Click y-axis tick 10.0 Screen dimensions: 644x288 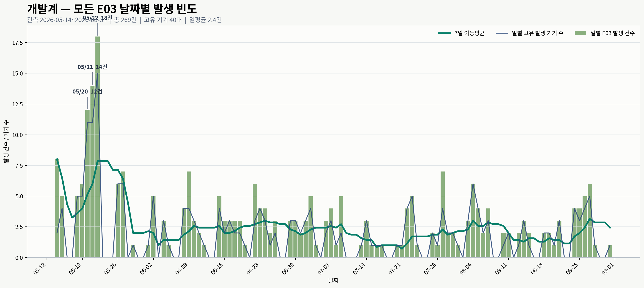click(18, 135)
